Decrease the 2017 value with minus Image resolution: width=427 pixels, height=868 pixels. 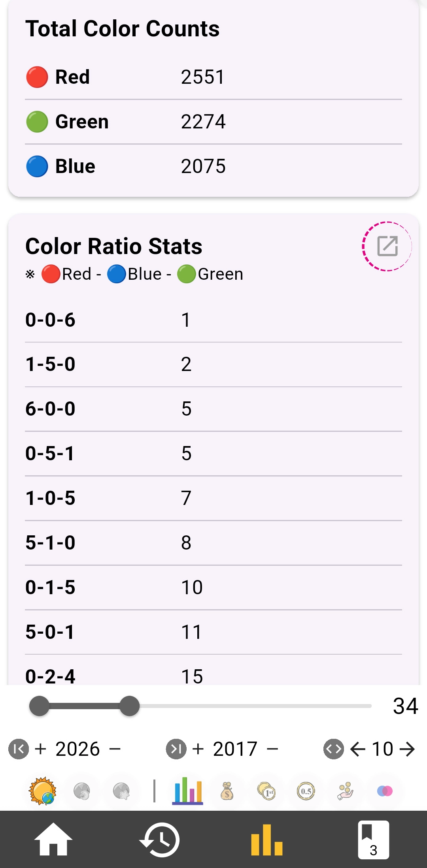(x=272, y=749)
